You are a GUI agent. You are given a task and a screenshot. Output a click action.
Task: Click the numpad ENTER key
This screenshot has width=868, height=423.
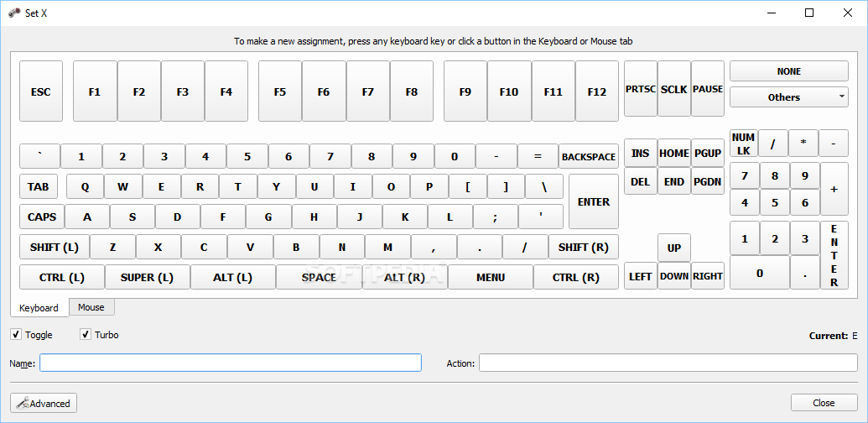coord(834,254)
